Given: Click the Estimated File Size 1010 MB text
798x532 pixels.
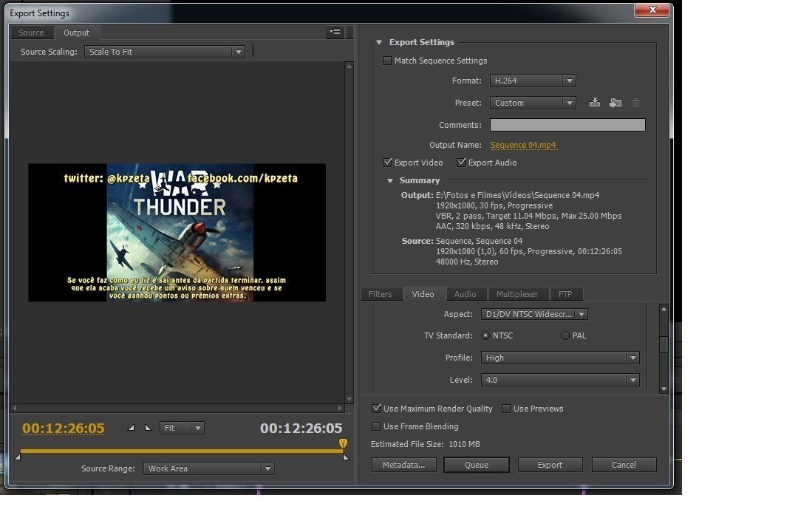Looking at the screenshot, I should click(x=426, y=444).
